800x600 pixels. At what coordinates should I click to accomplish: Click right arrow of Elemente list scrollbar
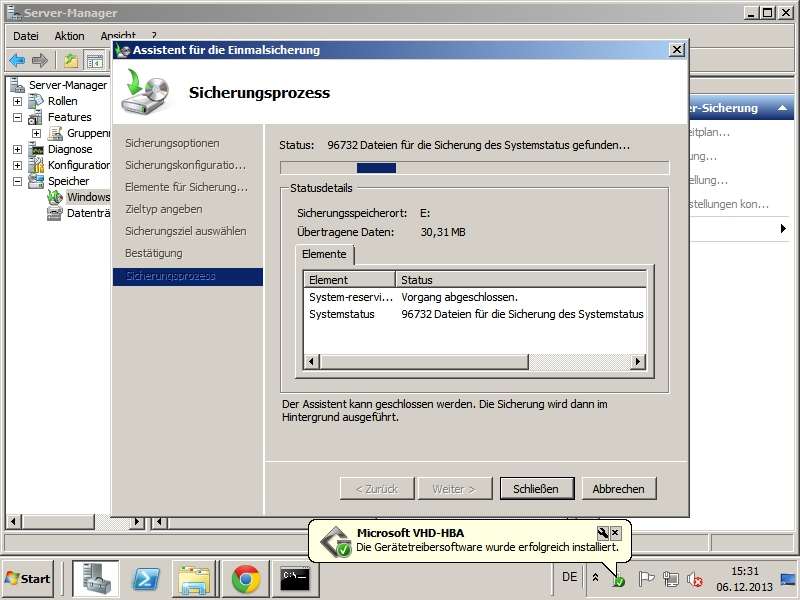point(638,362)
